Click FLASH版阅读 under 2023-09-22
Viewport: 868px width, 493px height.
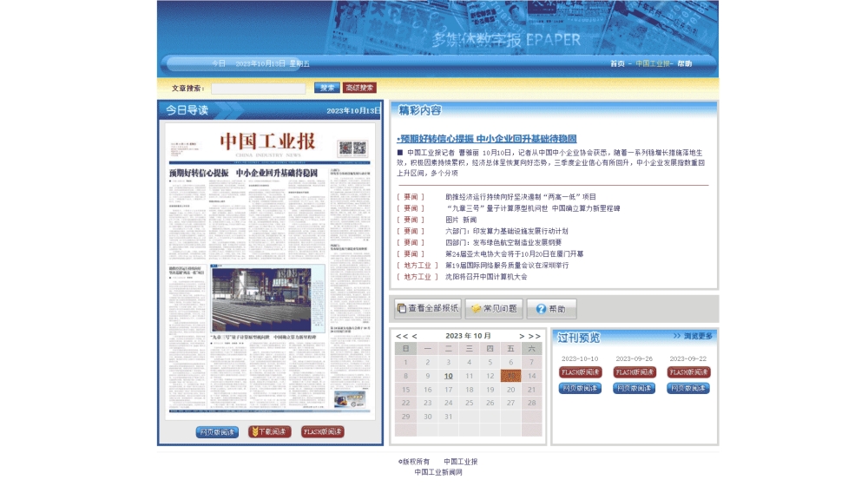(688, 372)
